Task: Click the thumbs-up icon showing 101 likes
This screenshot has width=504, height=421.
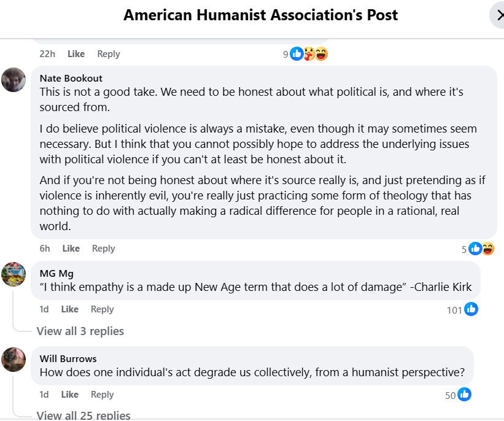Action: pos(471,309)
